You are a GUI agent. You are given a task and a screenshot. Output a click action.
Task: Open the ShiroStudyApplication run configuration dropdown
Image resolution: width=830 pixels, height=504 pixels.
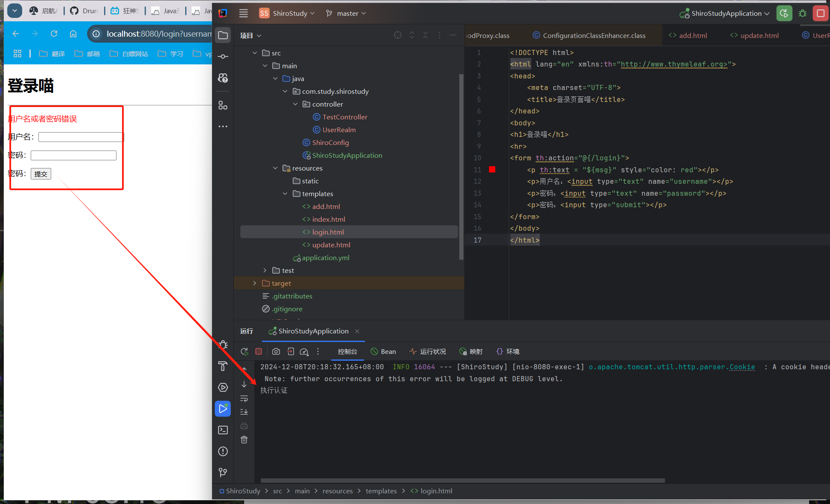pyautogui.click(x=725, y=13)
